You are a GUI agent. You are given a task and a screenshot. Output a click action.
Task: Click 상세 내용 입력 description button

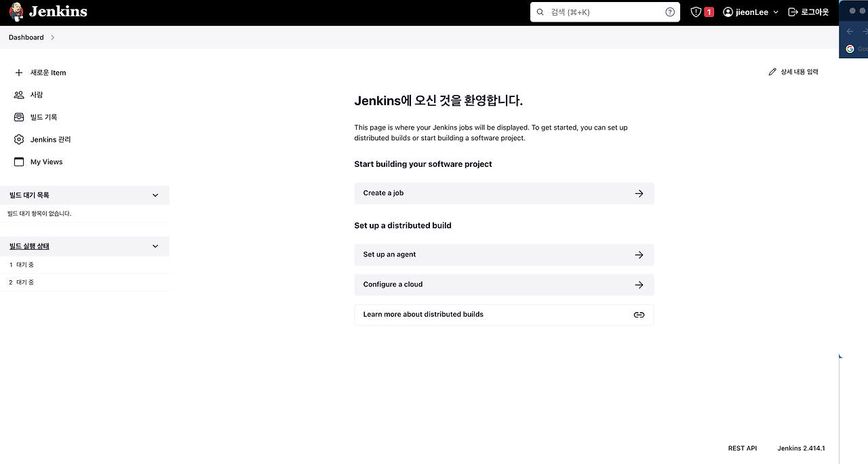[793, 72]
